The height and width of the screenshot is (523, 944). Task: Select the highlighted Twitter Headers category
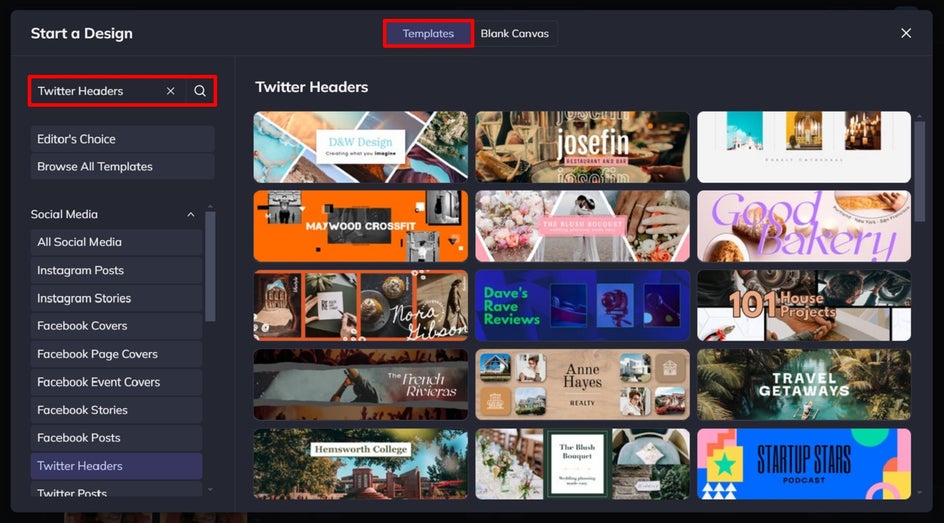point(116,466)
